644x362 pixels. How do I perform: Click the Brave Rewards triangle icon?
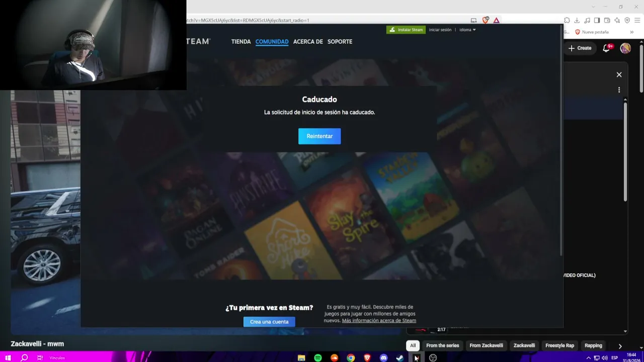coord(497,20)
